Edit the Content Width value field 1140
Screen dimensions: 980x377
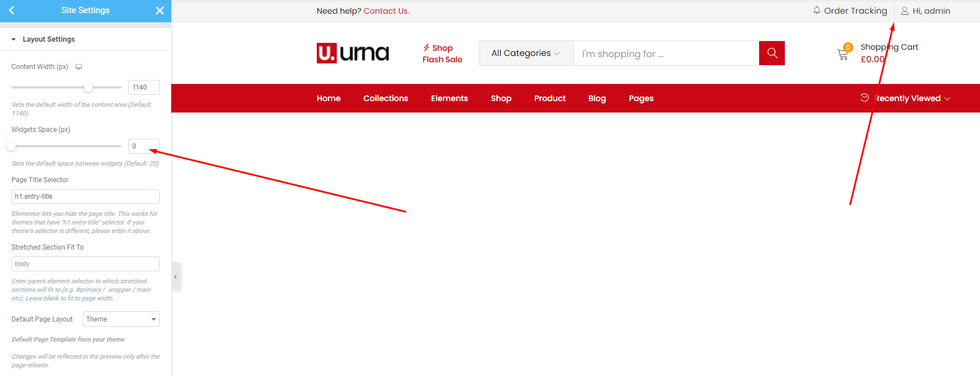[x=144, y=87]
